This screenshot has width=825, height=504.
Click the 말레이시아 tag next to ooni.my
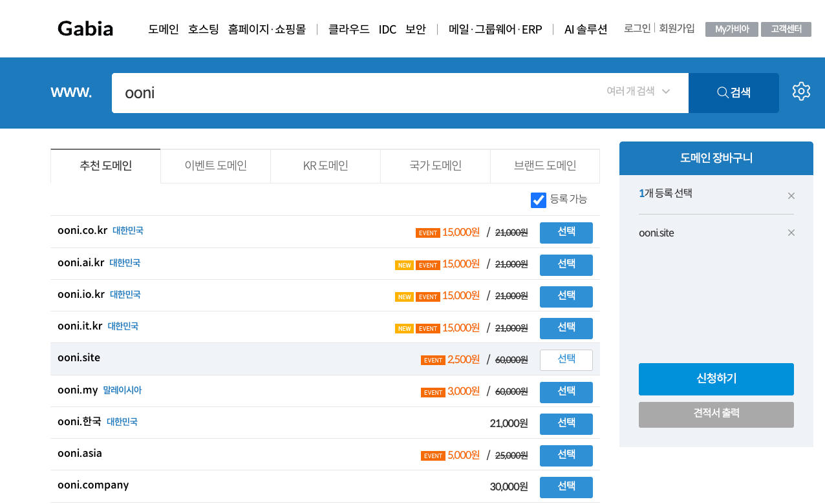point(122,390)
